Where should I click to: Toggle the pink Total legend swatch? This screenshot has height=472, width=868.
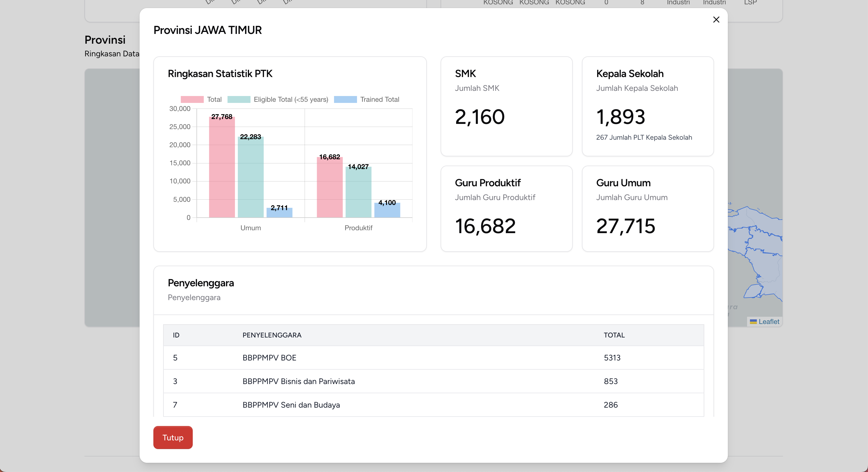pos(192,99)
